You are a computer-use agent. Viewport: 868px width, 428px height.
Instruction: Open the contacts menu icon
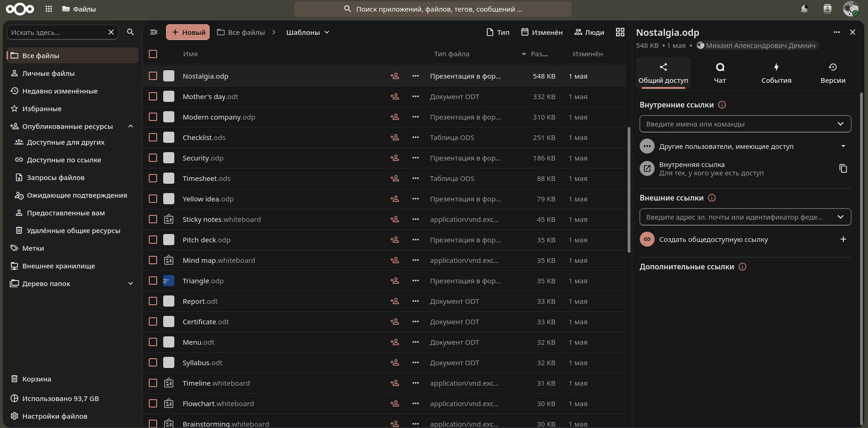(x=828, y=9)
